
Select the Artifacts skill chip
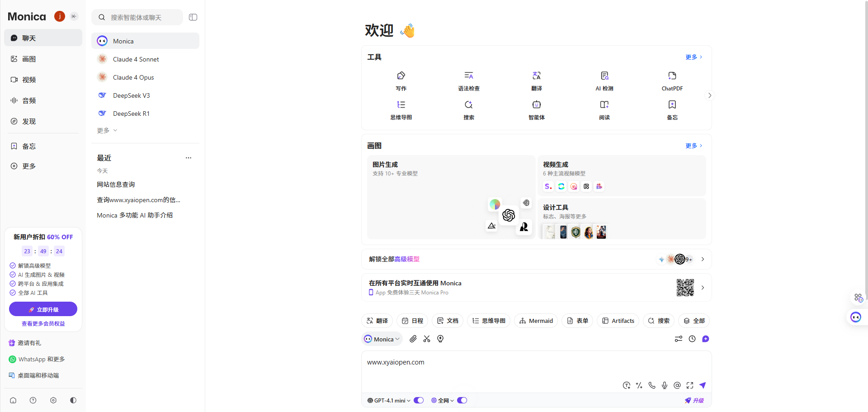click(618, 321)
